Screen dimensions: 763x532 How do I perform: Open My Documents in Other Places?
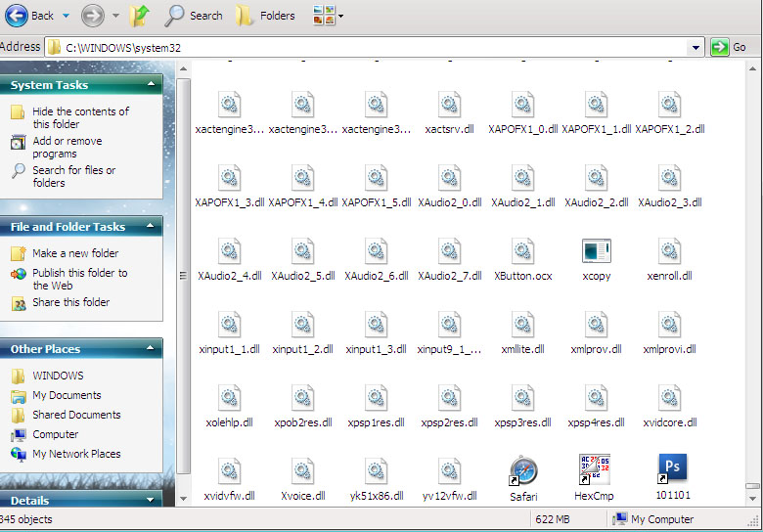click(x=67, y=395)
